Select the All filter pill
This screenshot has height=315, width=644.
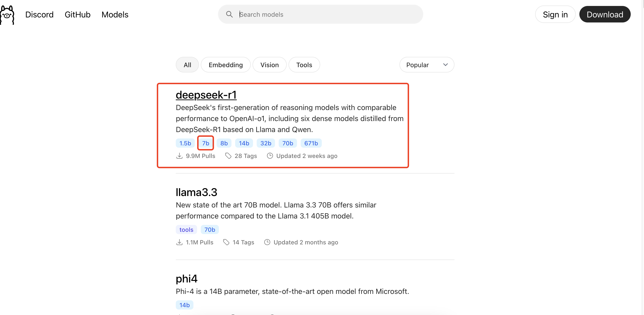(x=187, y=65)
